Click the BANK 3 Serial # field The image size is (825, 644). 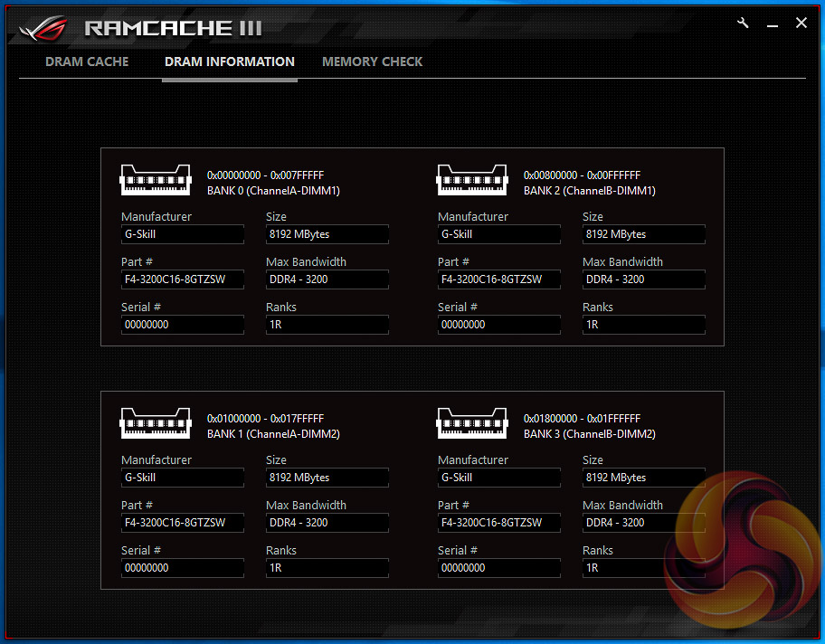tap(498, 568)
